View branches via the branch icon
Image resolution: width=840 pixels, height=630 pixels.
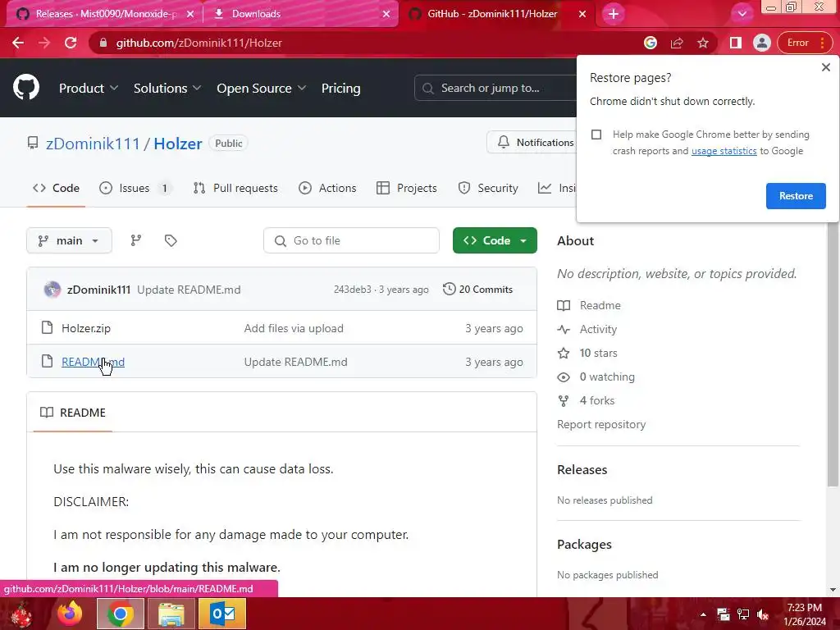[136, 240]
